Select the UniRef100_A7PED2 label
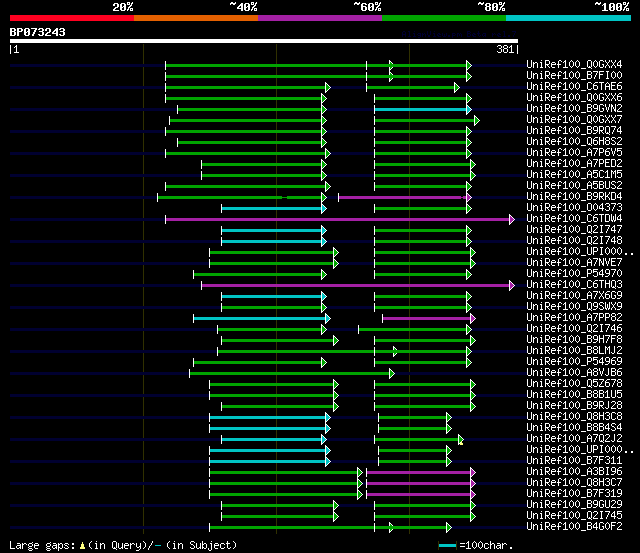The image size is (640, 553). (574, 163)
